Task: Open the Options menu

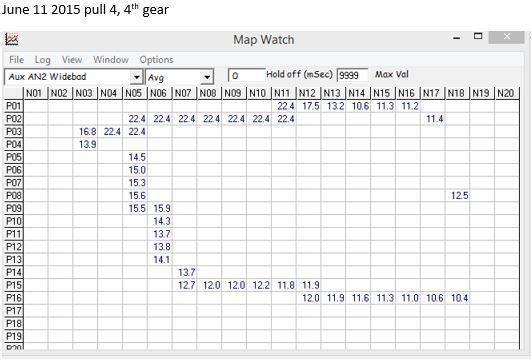Action: point(156,60)
